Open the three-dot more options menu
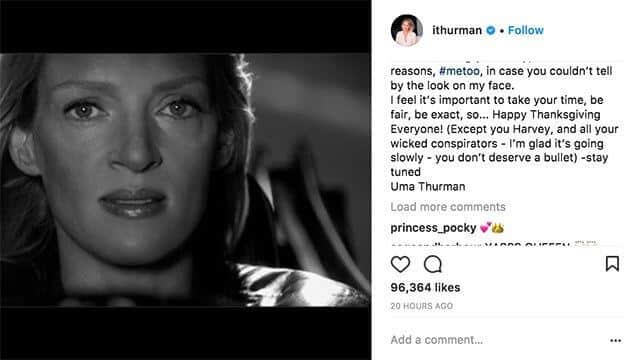Image resolution: width=640 pixels, height=360 pixels. (x=616, y=340)
